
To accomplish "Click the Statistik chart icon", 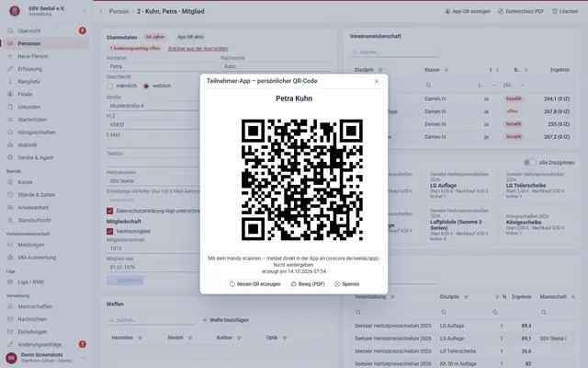I will (x=10, y=145).
